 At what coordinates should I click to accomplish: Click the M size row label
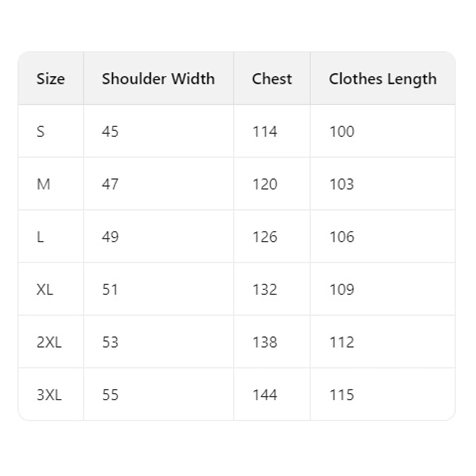click(x=43, y=184)
